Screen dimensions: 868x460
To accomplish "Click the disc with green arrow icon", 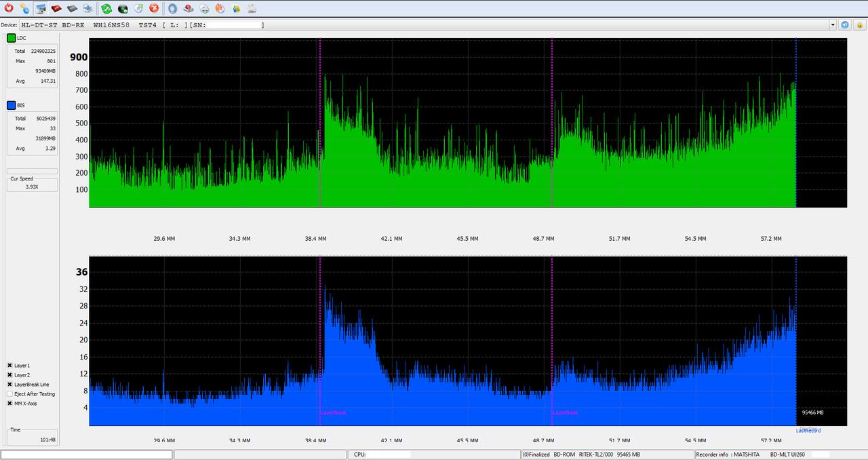I will [138, 8].
